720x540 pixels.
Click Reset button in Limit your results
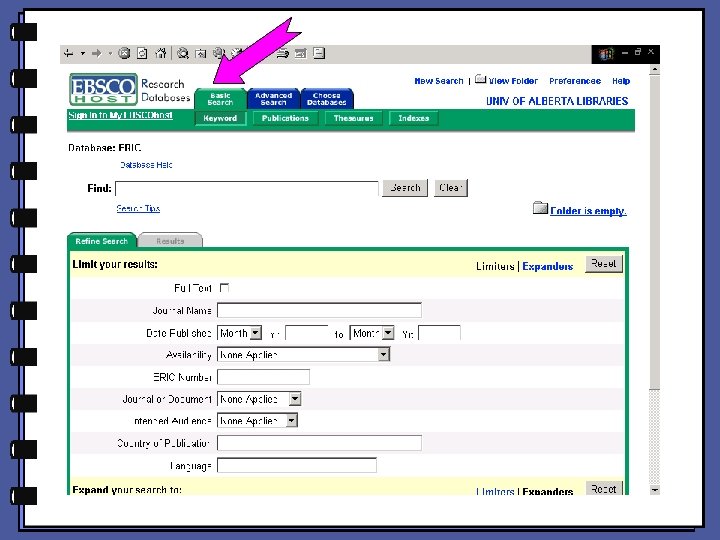pyautogui.click(x=604, y=264)
